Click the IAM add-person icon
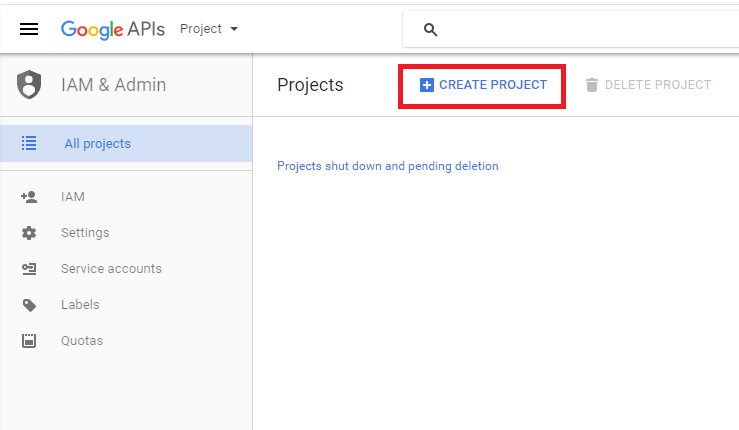The image size is (739, 430). tap(29, 197)
